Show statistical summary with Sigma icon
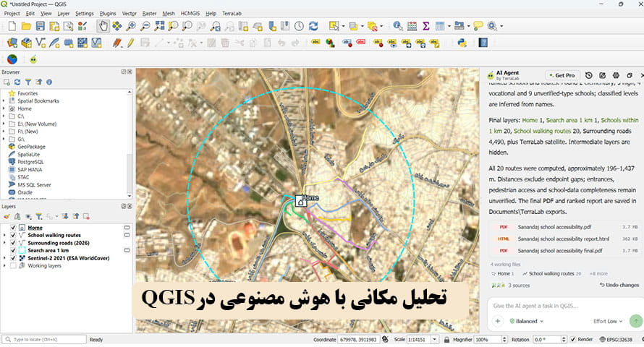644x347 pixels. click(426, 26)
